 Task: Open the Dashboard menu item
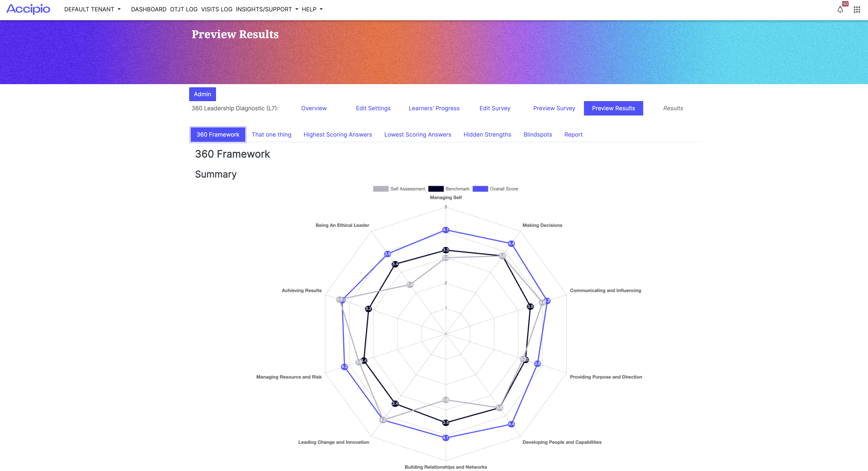(149, 9)
